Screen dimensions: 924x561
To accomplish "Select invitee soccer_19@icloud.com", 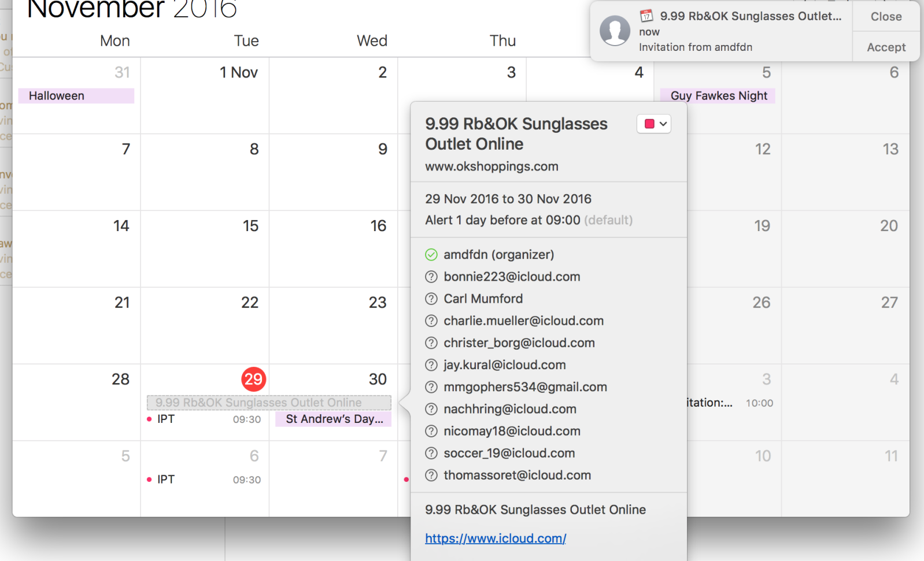I will point(509,453).
